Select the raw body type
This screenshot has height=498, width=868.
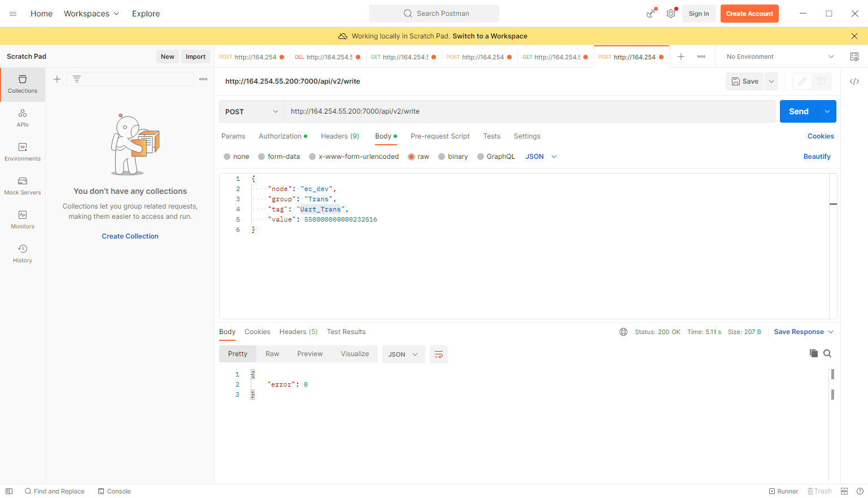[x=418, y=157]
